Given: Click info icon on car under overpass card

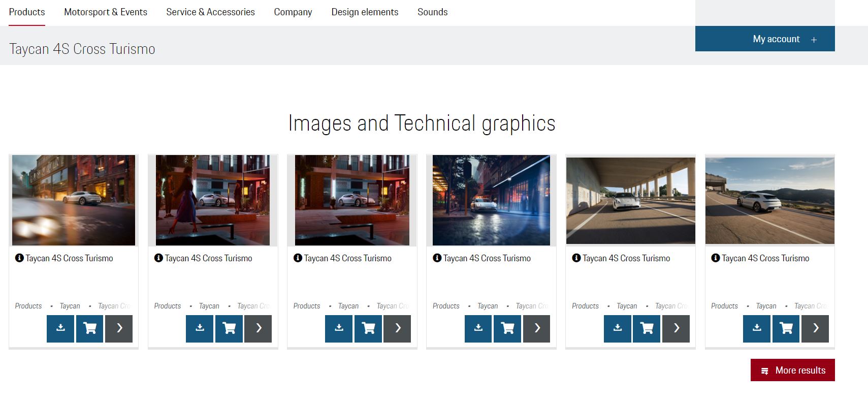Looking at the screenshot, I should (576, 258).
